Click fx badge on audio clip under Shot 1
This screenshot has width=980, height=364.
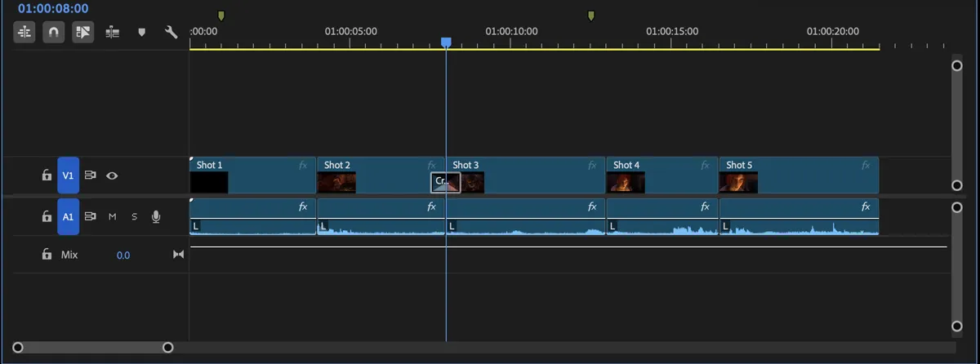(303, 206)
